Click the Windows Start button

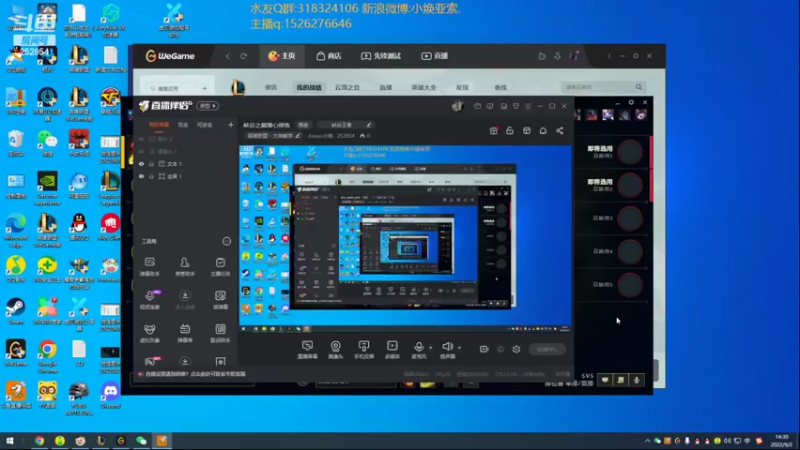click(9, 440)
